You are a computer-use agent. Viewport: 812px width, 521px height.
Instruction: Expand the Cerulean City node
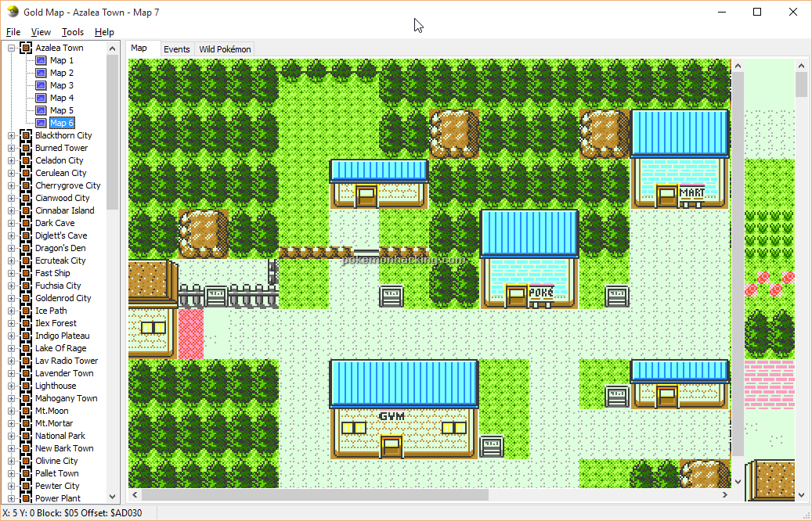(12, 174)
